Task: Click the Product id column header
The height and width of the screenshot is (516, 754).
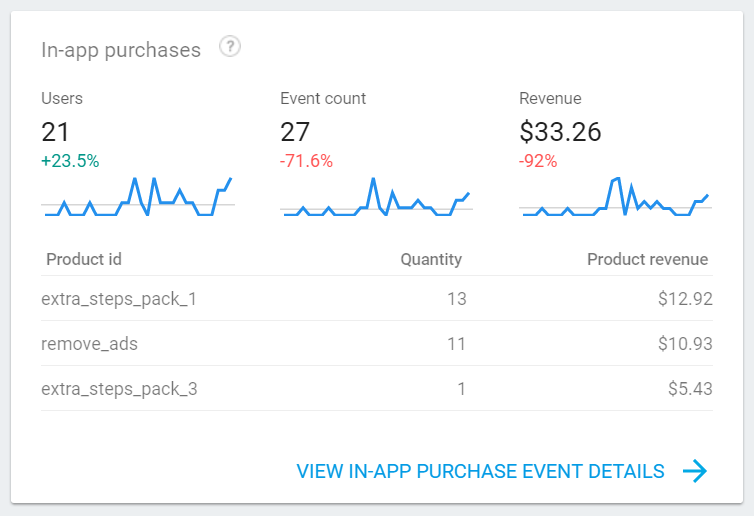Action: (x=84, y=260)
